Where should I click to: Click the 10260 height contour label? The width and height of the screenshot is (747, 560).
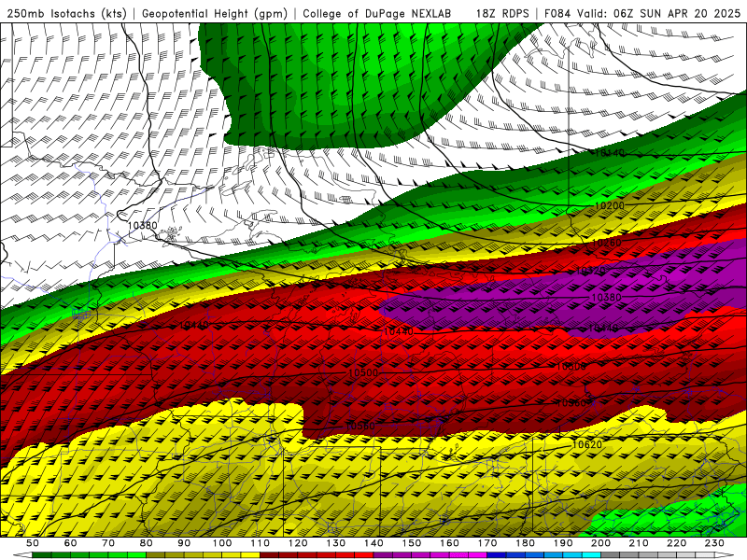pos(606,243)
